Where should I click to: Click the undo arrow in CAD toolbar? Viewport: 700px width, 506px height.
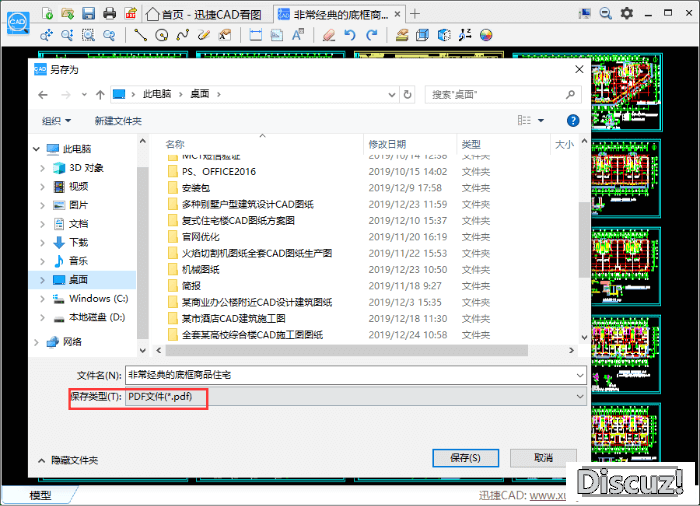(350, 35)
